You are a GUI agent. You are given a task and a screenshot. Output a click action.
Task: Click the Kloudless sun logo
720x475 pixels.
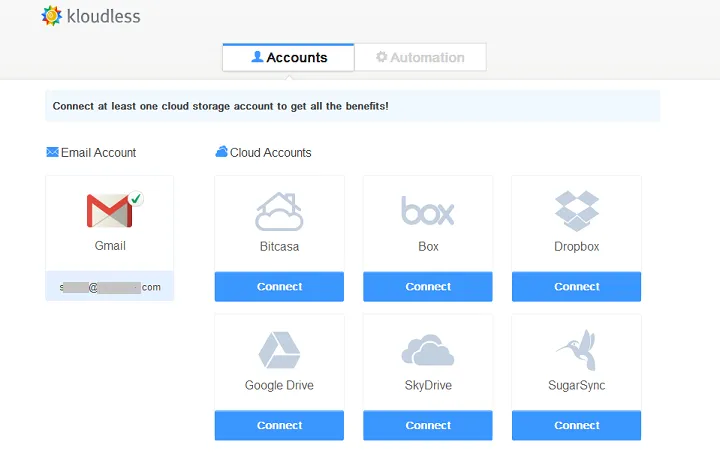tap(51, 16)
